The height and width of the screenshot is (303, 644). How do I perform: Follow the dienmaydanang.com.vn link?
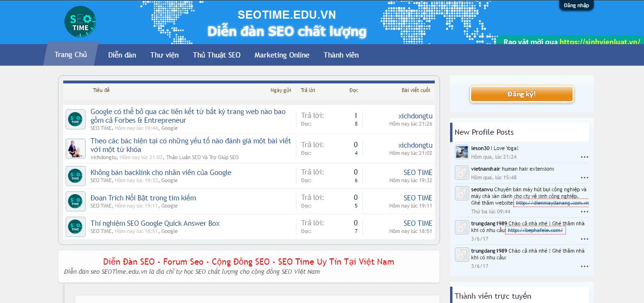tap(552, 203)
